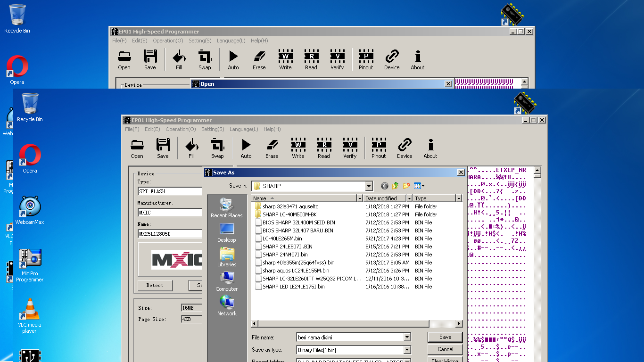
Task: Open Date modified column filter arrow
Action: pos(409,198)
